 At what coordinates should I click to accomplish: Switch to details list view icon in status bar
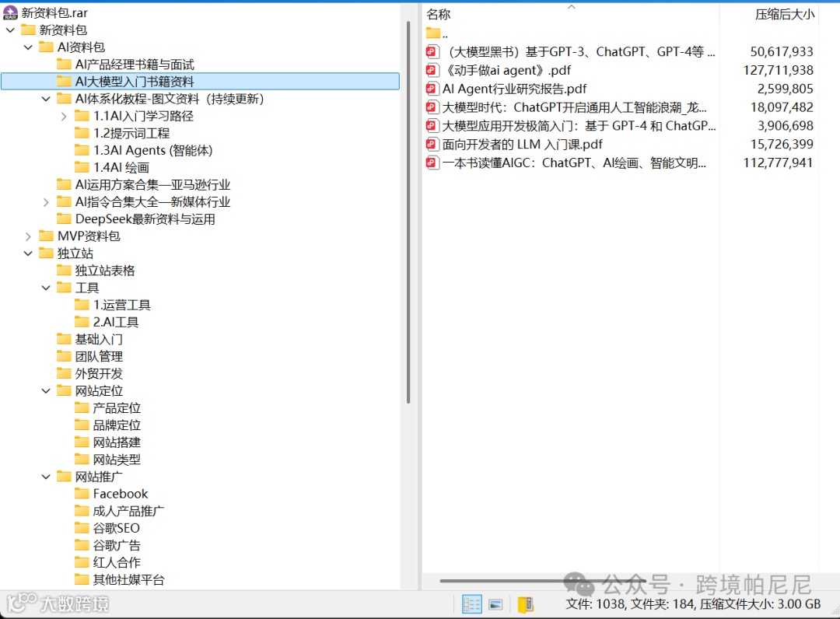click(472, 604)
